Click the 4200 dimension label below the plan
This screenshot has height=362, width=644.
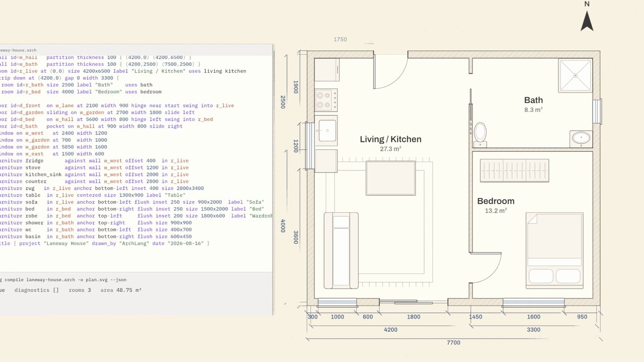390,330
